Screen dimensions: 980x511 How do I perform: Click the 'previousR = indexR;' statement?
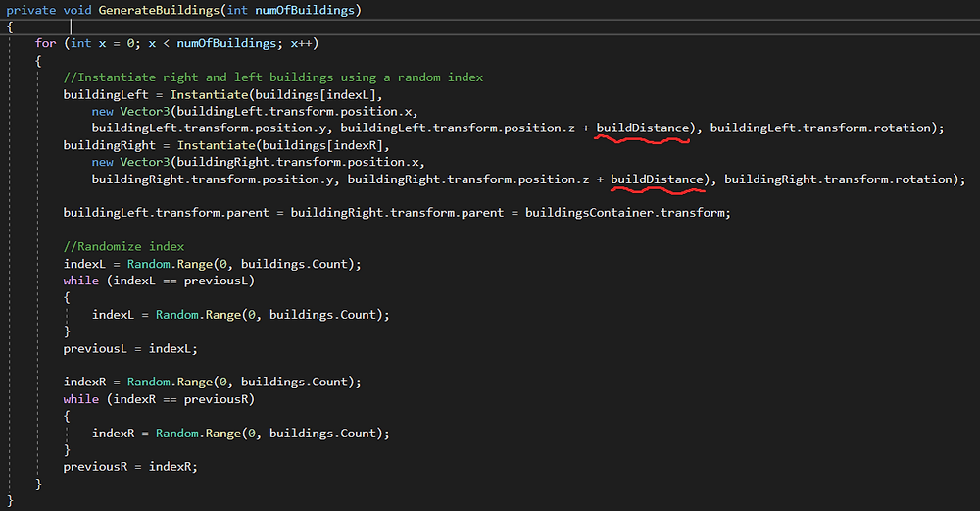pos(130,467)
